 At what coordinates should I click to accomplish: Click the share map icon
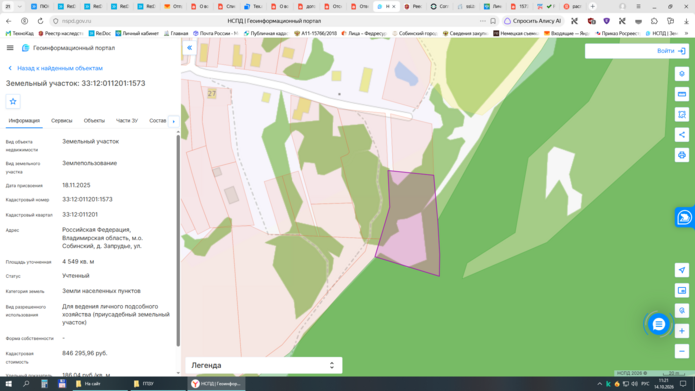coord(682,135)
